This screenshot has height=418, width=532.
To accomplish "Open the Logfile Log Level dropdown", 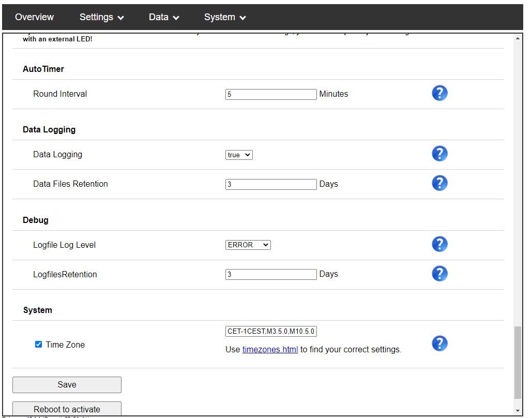I will pyautogui.click(x=248, y=245).
